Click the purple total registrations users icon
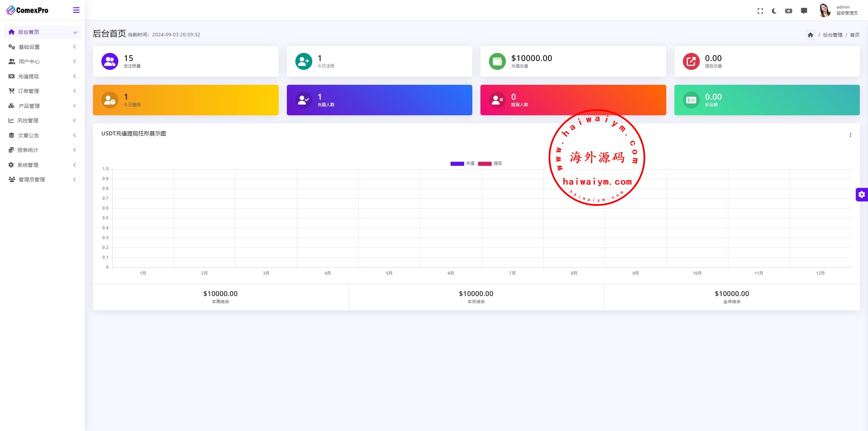 [x=110, y=61]
